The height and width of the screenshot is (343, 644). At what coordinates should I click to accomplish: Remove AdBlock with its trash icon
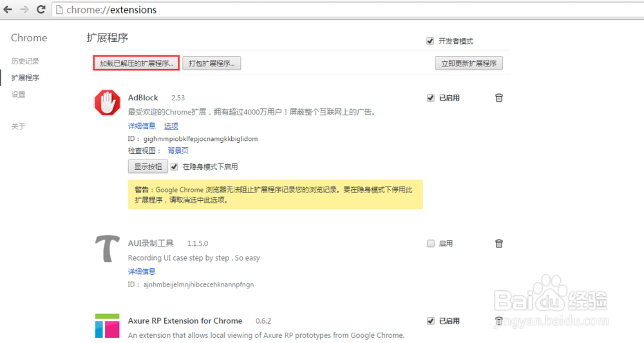[x=499, y=98]
